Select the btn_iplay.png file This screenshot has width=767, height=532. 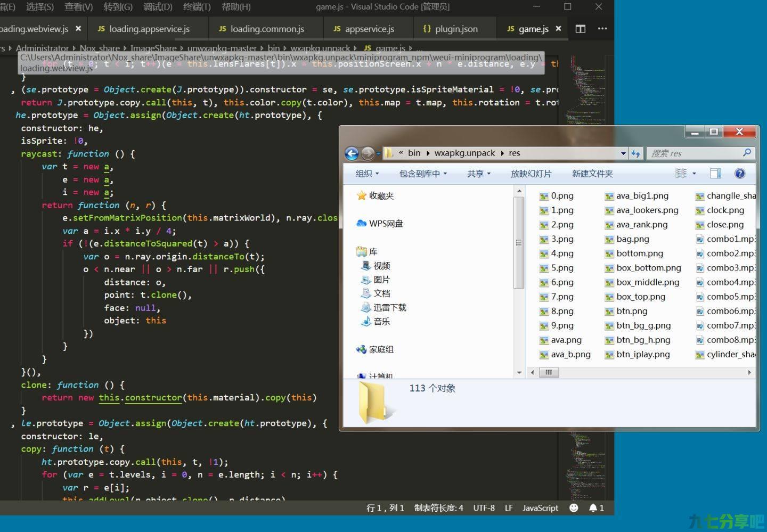637,354
